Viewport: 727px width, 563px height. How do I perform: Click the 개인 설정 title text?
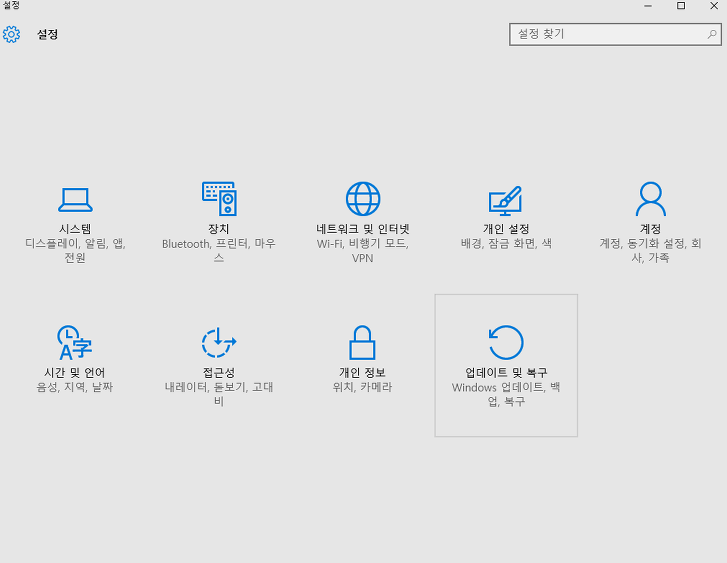[x=506, y=229]
